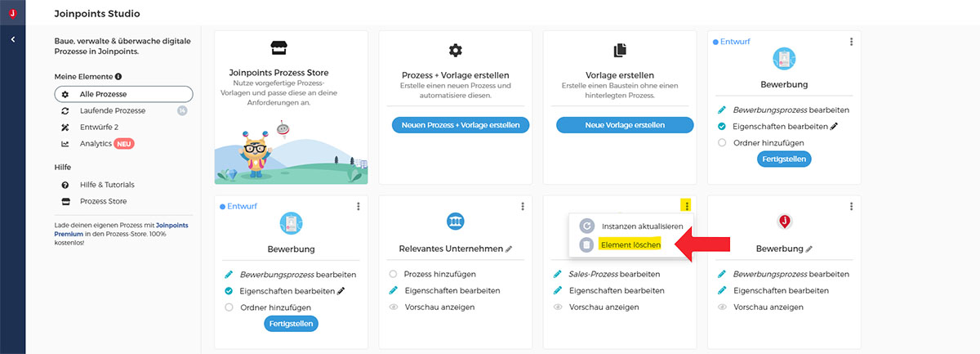The width and height of the screenshot is (980, 354).
Task: Click Neuen Prozess + Vorlage erstellen button
Action: coord(461,125)
